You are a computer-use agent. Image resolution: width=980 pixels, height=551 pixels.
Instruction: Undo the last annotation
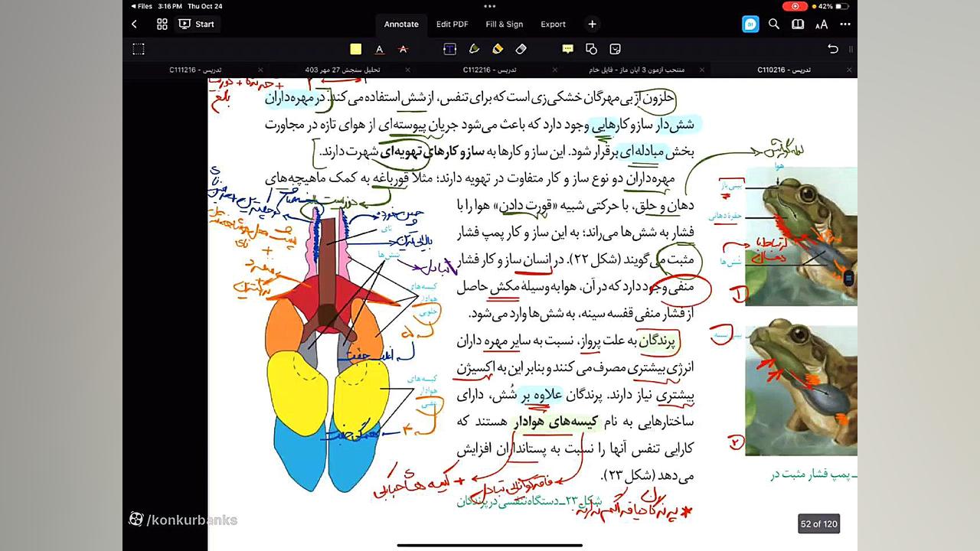click(x=833, y=49)
